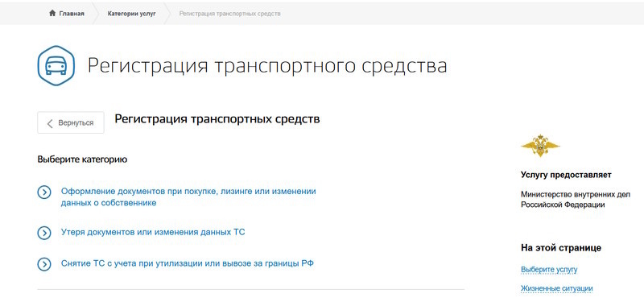The image size is (644, 302).
Task: Click the back chevron inside the Вернуться button
Action: tap(50, 123)
